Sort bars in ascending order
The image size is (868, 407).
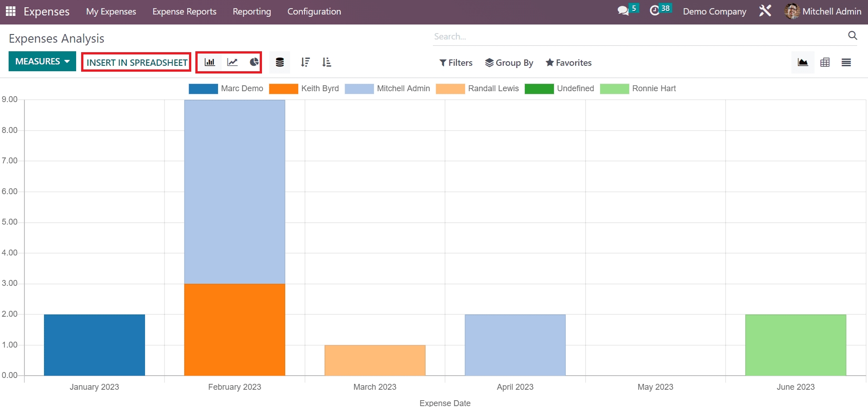(x=326, y=62)
